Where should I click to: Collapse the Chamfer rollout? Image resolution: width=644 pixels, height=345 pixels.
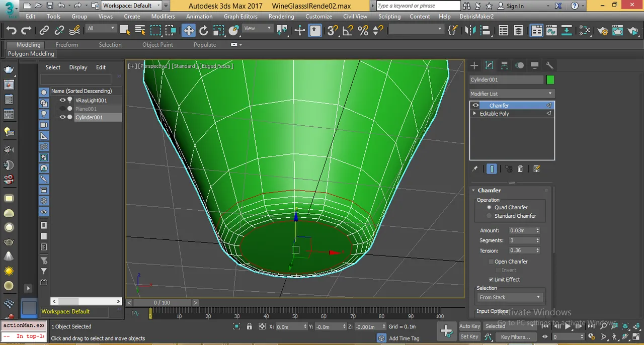(x=474, y=190)
